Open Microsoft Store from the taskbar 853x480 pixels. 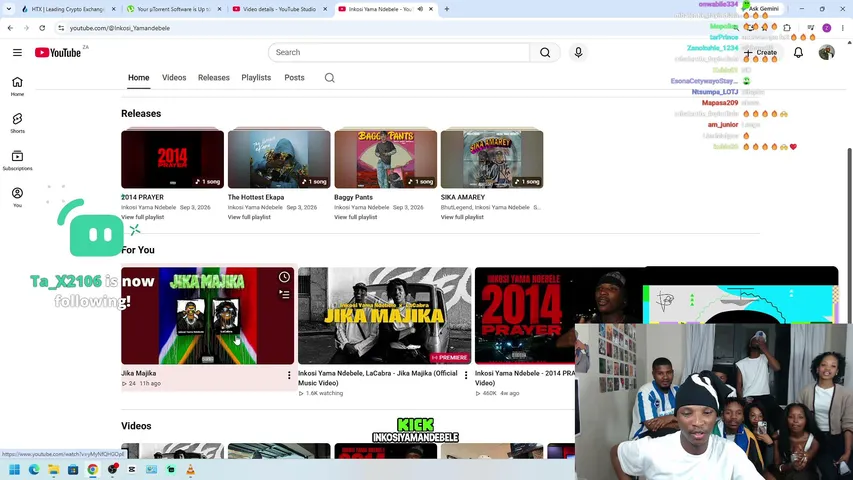pos(73,470)
